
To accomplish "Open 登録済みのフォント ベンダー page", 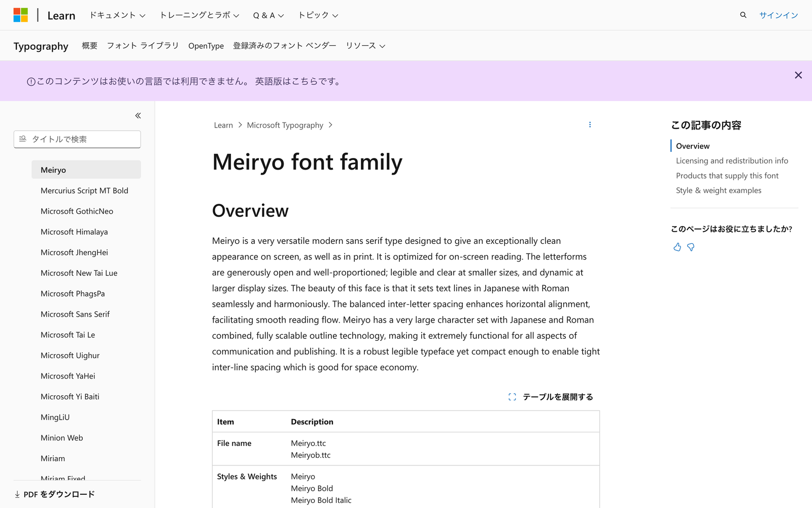I will (x=285, y=46).
